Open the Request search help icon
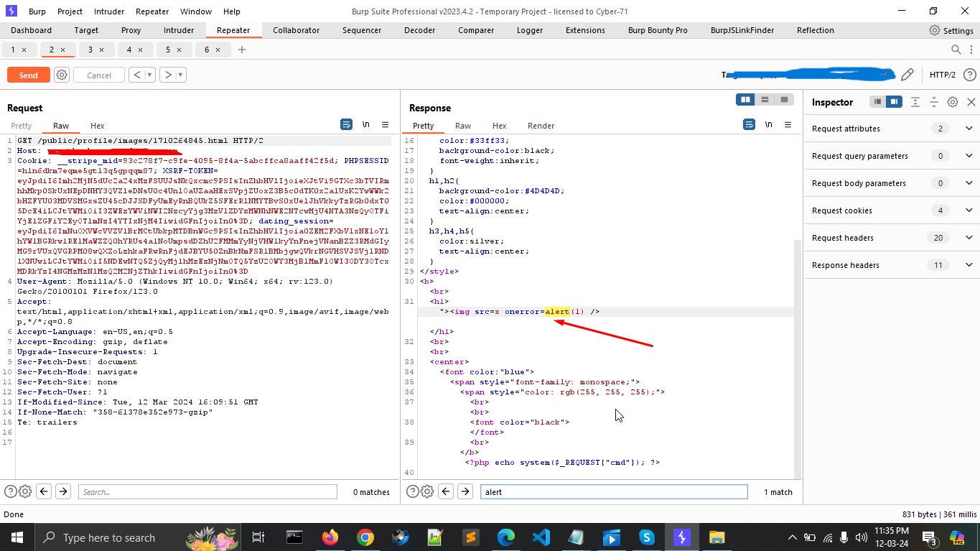This screenshot has height=551, width=980. click(x=11, y=491)
